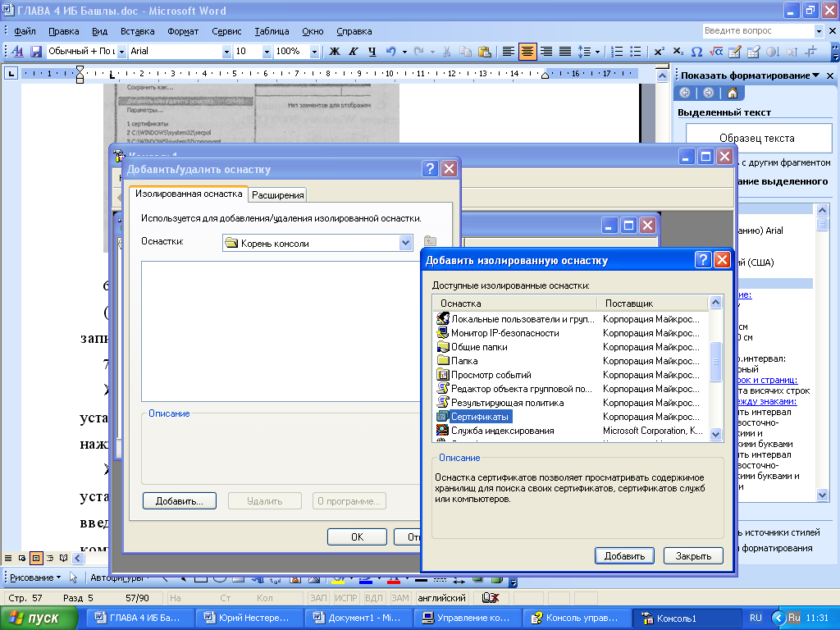Toggle the ЗАМ overtype indicator

[400, 598]
